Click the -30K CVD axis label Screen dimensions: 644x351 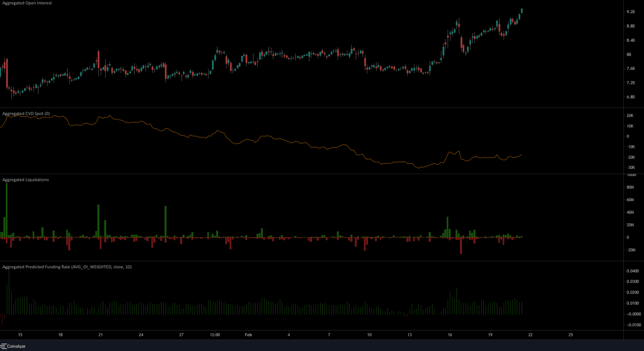pyautogui.click(x=631, y=168)
